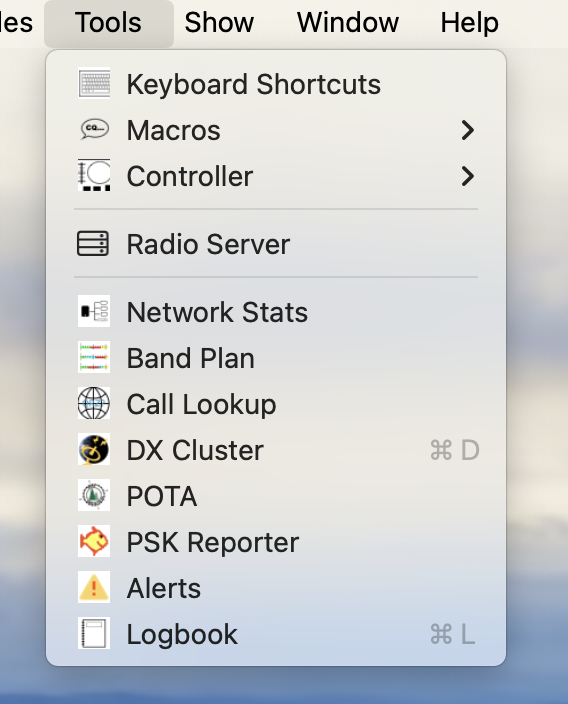Viewport: 568px width, 704px height.
Task: Choose the Logbook menu entry text
Action: 182,634
